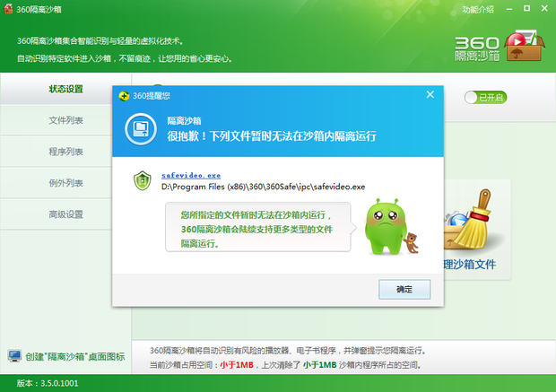Minimize the 360隔离沙箱 window
The height and width of the screenshot is (392, 556).
pyautogui.click(x=509, y=9)
